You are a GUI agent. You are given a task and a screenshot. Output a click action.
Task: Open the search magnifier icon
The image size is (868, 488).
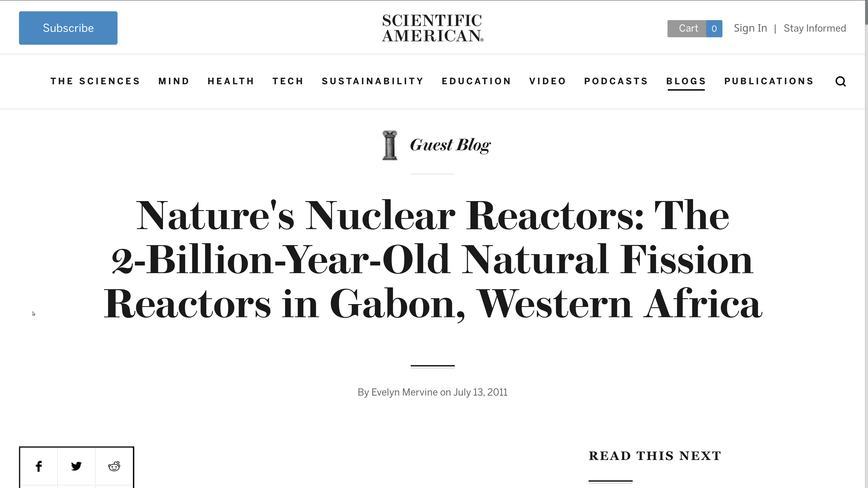[x=841, y=82]
